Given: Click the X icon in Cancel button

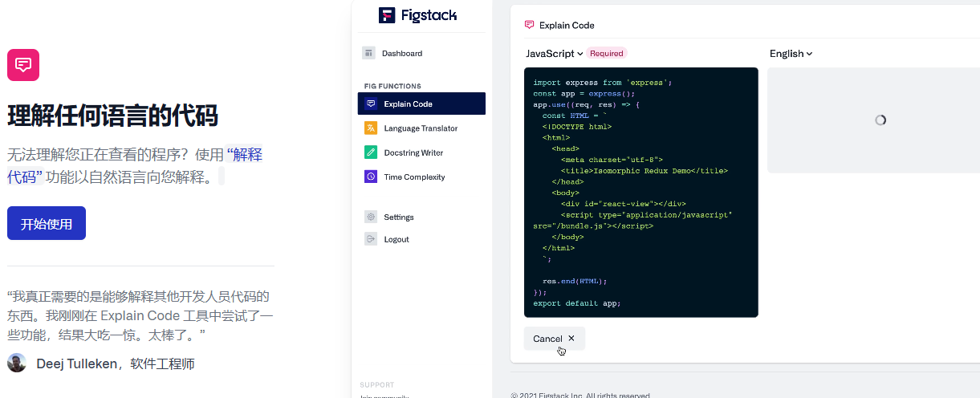Looking at the screenshot, I should (x=571, y=339).
